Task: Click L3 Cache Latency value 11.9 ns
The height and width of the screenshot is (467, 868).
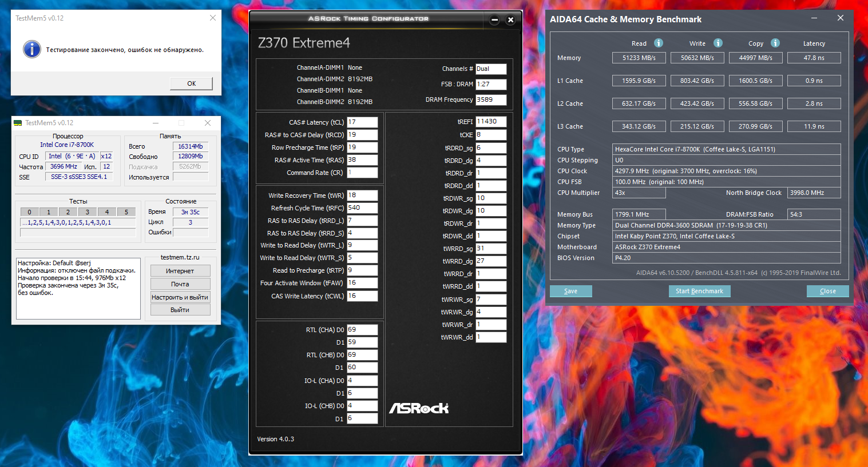Action: click(814, 126)
